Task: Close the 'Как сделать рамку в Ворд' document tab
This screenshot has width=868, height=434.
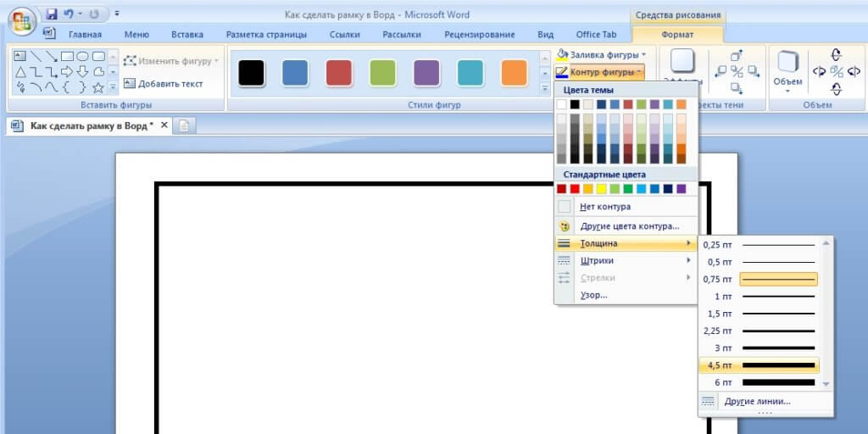Action: pyautogui.click(x=164, y=125)
